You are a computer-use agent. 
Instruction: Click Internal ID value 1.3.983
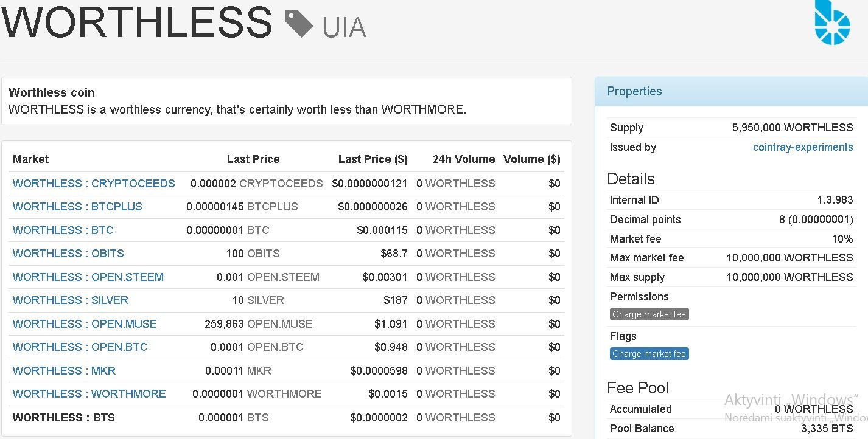(x=835, y=200)
